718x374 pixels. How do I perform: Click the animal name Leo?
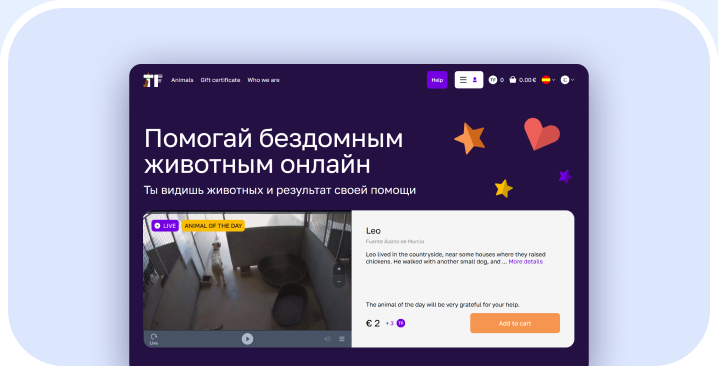[x=373, y=231]
